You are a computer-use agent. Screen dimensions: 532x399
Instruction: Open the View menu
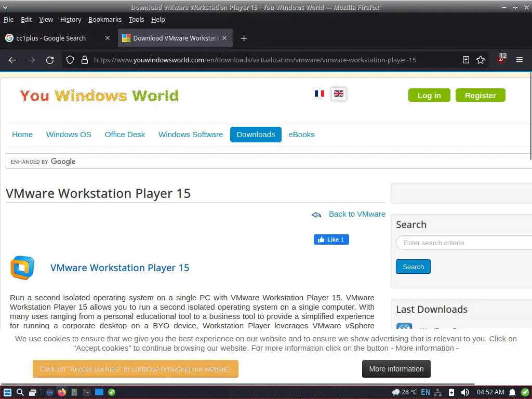[46, 20]
